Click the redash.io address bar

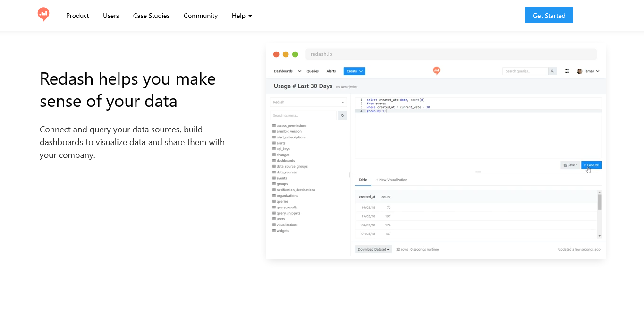[x=451, y=54]
